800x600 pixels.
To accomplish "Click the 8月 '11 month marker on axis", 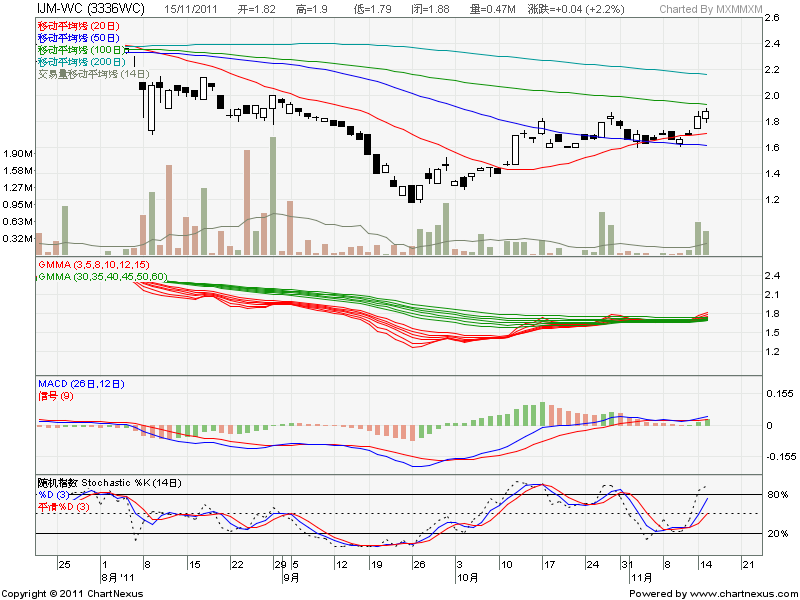I will coord(120,577).
